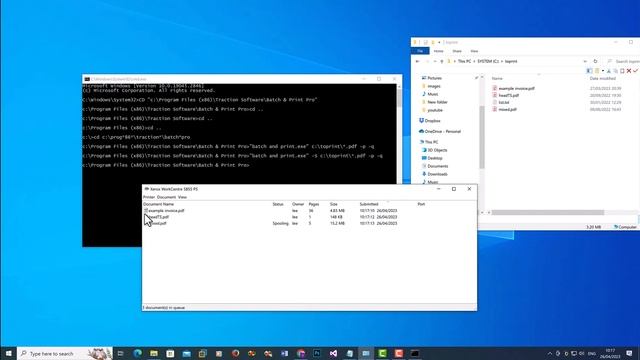The width and height of the screenshot is (640, 360).
Task: Click the Explorer search box
Action: pyautogui.click(x=623, y=61)
